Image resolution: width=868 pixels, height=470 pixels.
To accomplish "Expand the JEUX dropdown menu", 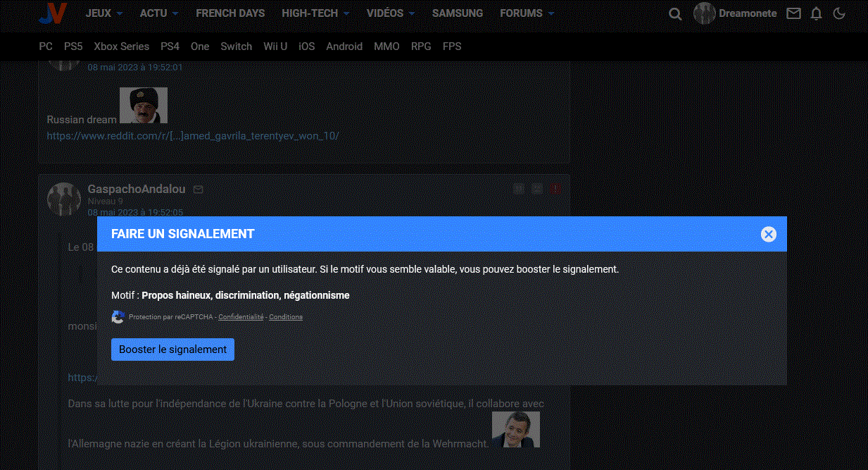I will pos(103,13).
